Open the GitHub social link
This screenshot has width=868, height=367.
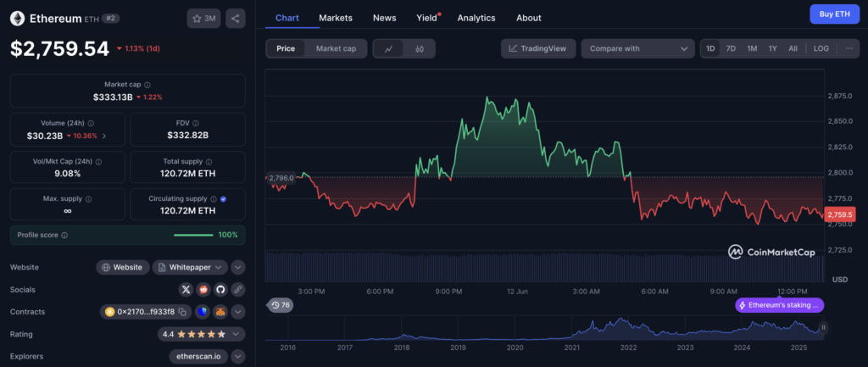pos(221,290)
